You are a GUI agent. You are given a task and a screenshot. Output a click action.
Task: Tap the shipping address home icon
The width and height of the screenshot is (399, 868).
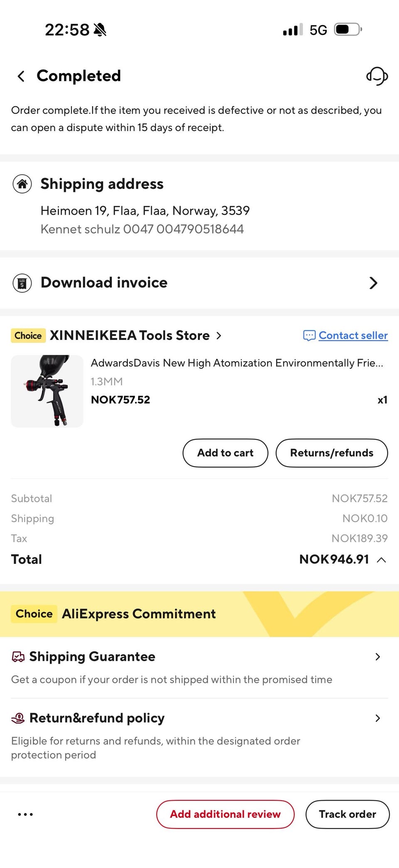22,184
